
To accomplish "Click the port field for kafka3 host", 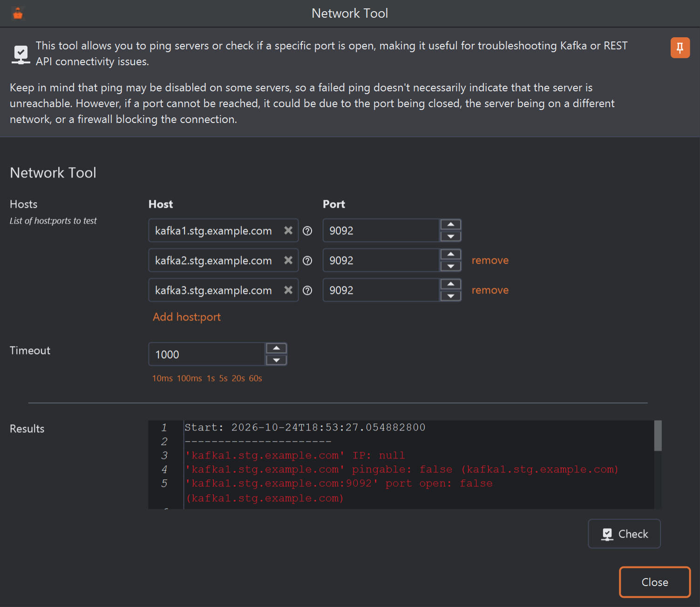I will (381, 290).
